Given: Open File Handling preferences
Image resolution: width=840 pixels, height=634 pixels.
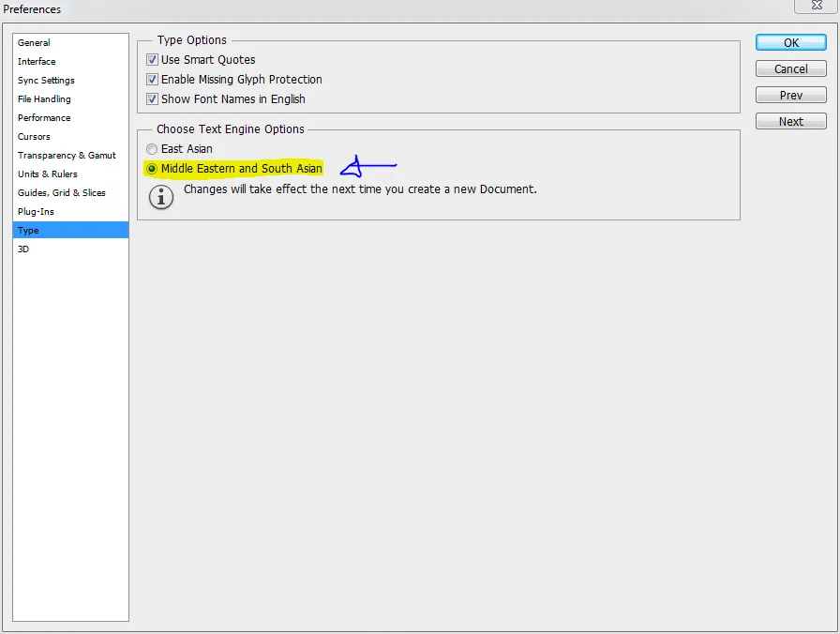Looking at the screenshot, I should (44, 99).
